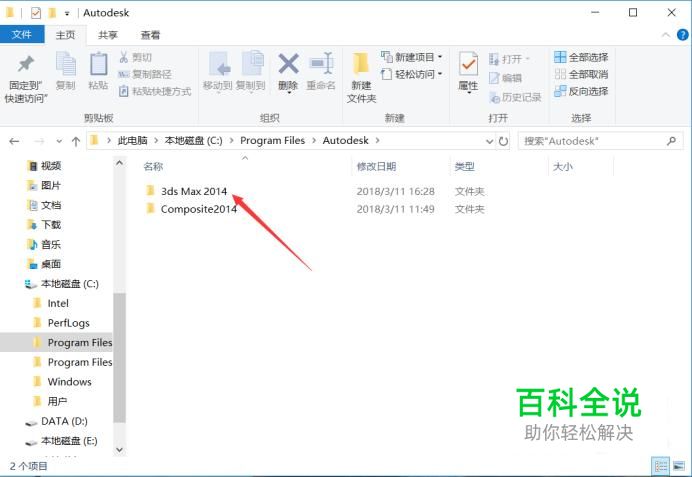
Task: Expand the address bar history dropdown
Action: [489, 141]
